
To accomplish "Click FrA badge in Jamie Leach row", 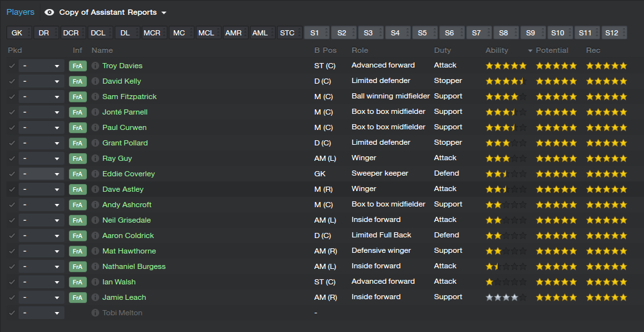I will point(78,297).
